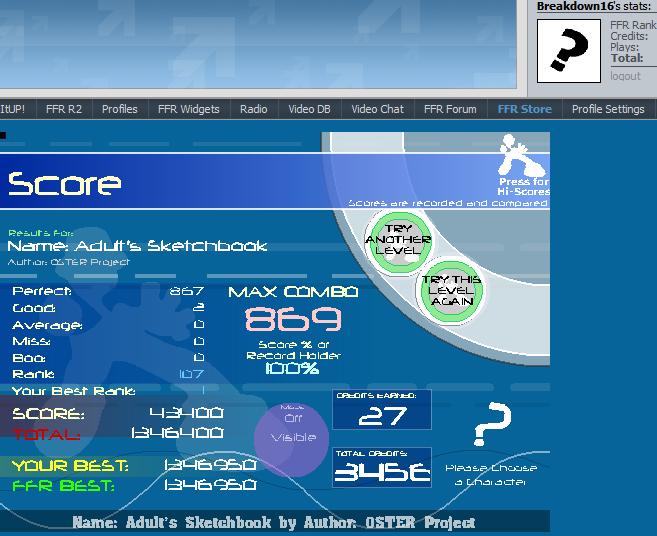Open the Profile Settings menu item

[608, 109]
